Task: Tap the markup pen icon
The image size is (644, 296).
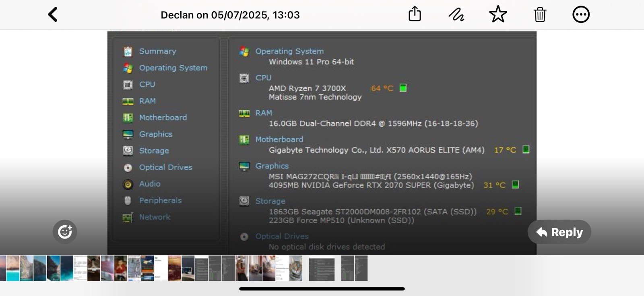Action: point(456,14)
